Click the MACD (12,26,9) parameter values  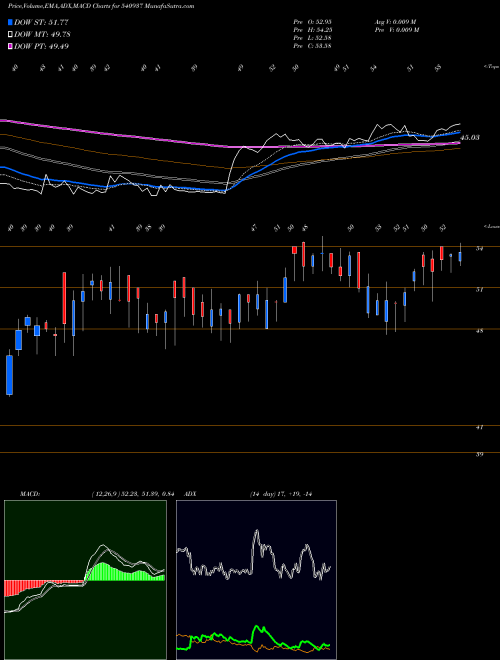tap(133, 494)
